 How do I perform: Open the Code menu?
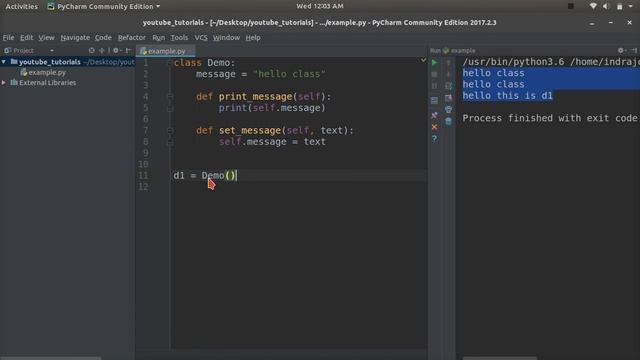pos(103,38)
